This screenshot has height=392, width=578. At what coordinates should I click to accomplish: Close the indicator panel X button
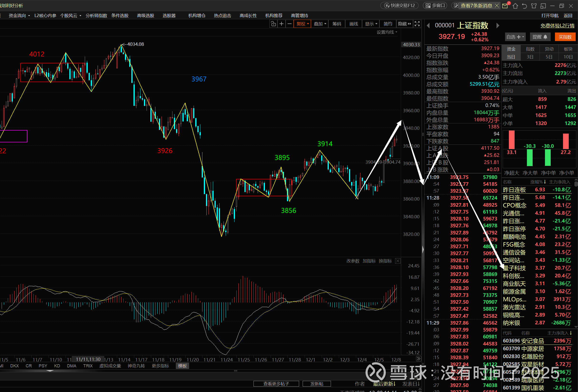tap(398, 261)
